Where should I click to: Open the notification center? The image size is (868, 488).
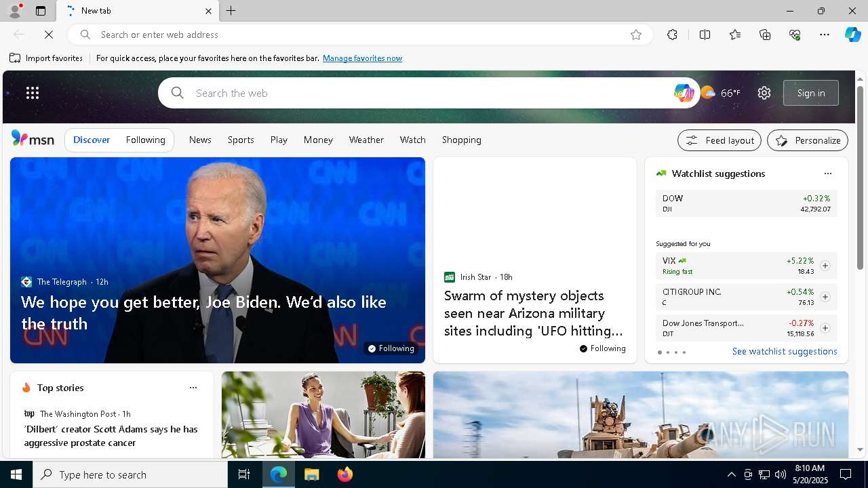[x=846, y=474]
